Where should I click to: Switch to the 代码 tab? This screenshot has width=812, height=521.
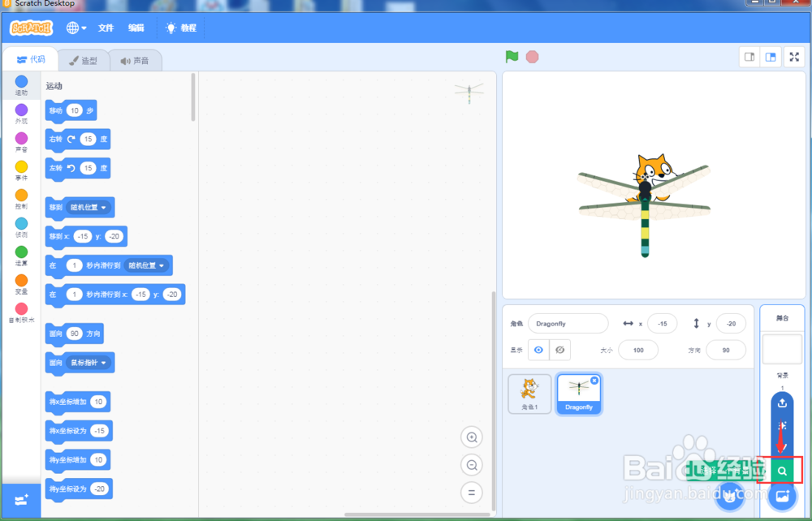coord(31,60)
